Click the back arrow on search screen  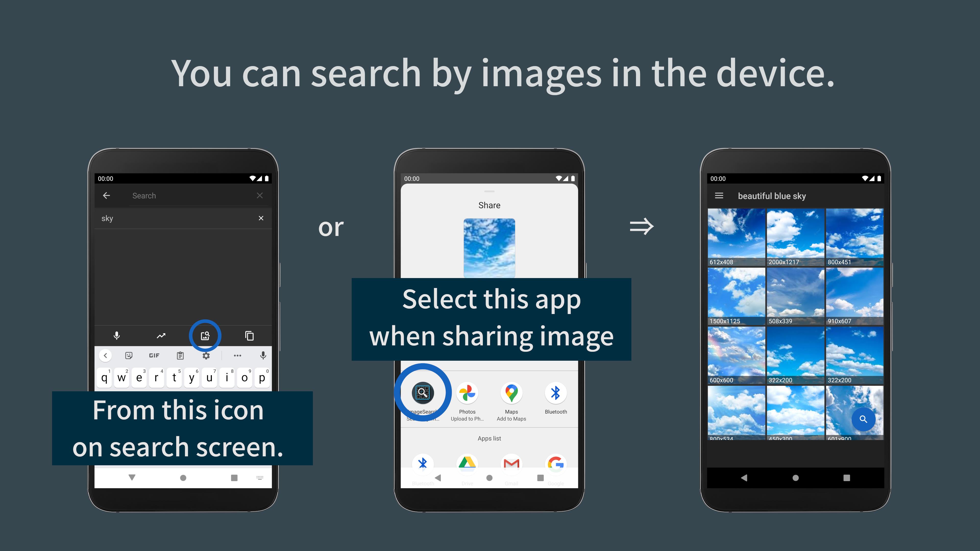pos(106,195)
